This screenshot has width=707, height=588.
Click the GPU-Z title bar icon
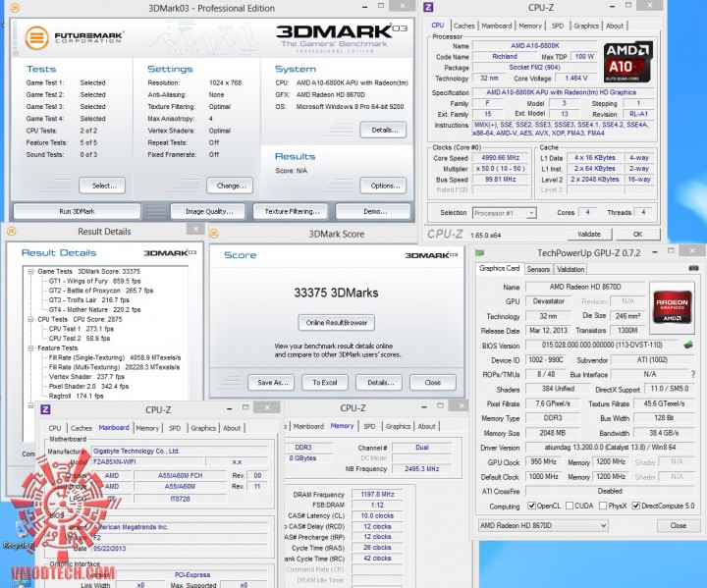tap(480, 253)
